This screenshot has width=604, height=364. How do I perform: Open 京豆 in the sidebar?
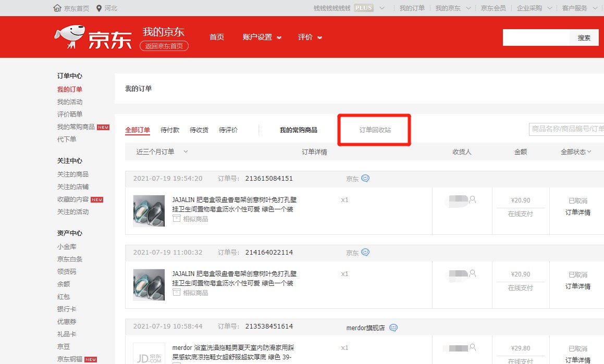(x=64, y=347)
